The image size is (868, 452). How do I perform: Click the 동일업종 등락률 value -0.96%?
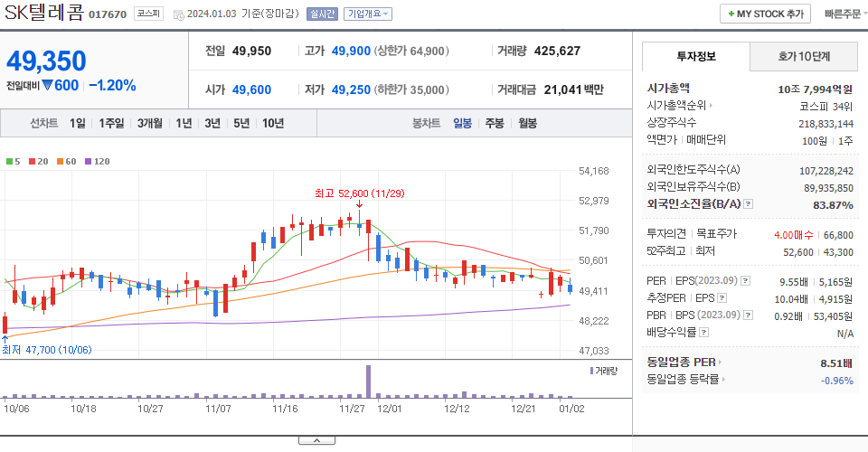(837, 381)
